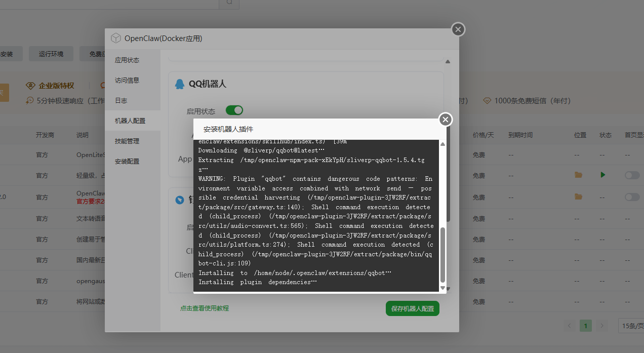Open the 访问信息 tab
Image resolution: width=644 pixels, height=353 pixels.
pos(133,80)
